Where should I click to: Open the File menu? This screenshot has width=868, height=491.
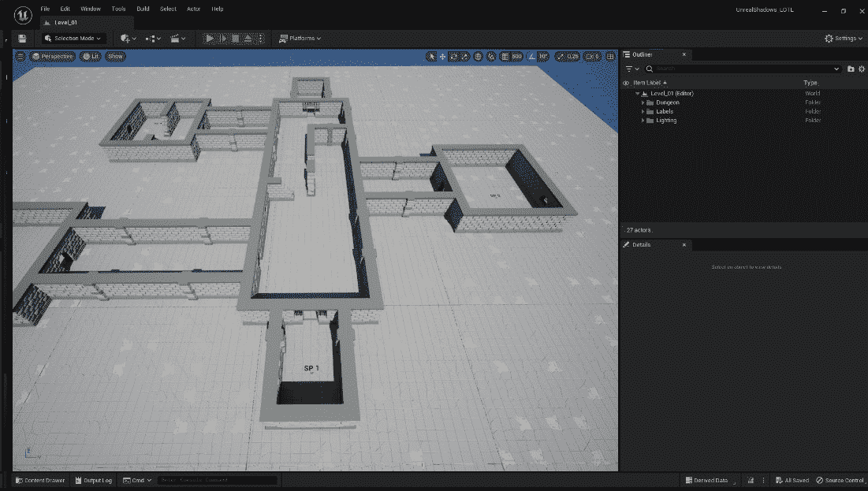point(46,9)
